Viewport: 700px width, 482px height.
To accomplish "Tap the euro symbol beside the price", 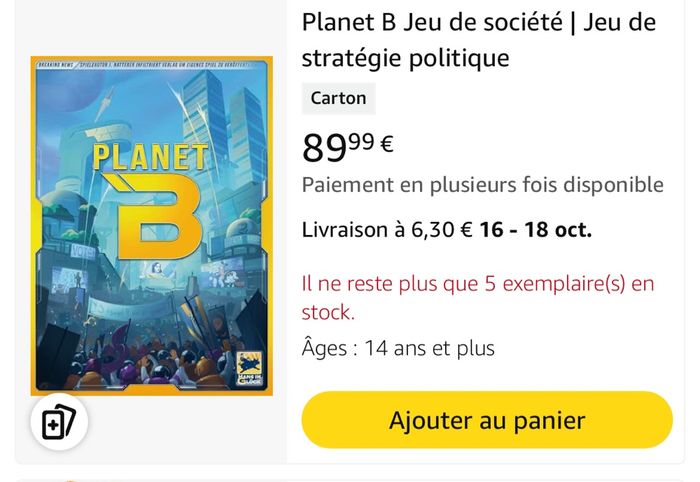I will (386, 142).
